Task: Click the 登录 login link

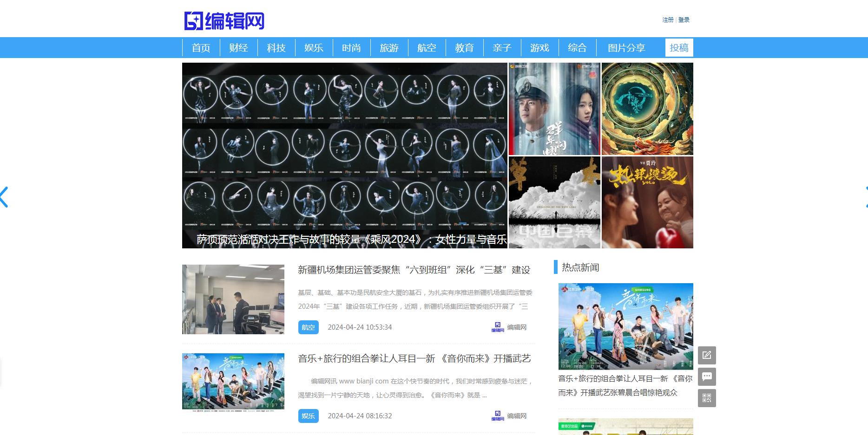Action: point(684,19)
